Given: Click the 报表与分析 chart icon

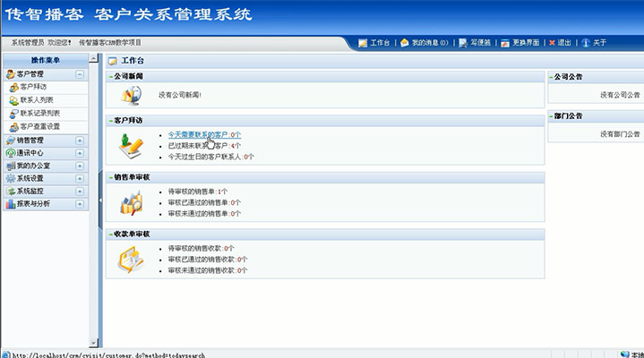Looking at the screenshot, I should point(10,204).
